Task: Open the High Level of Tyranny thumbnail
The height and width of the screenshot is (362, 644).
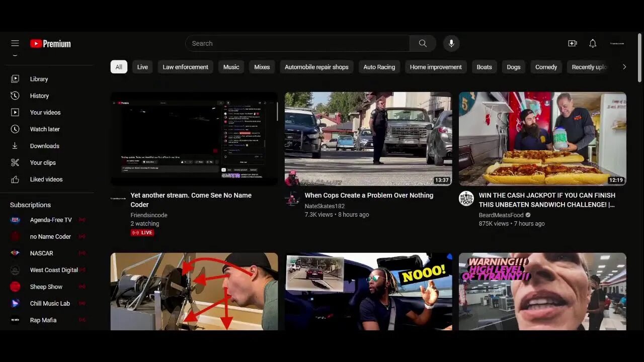Action: (542, 292)
